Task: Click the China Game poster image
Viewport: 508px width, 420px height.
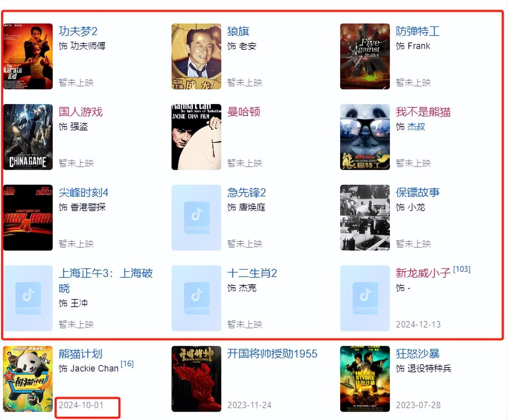Action: tap(28, 137)
